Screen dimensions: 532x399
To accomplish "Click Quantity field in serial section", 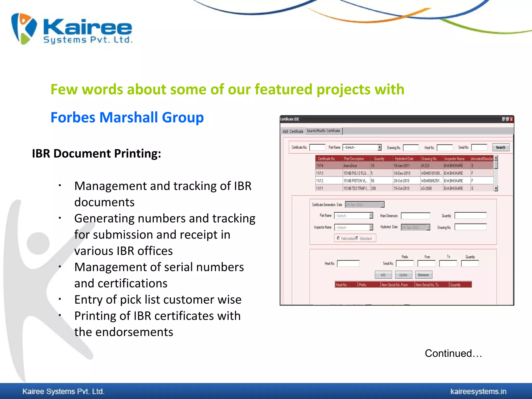I will [470, 263].
